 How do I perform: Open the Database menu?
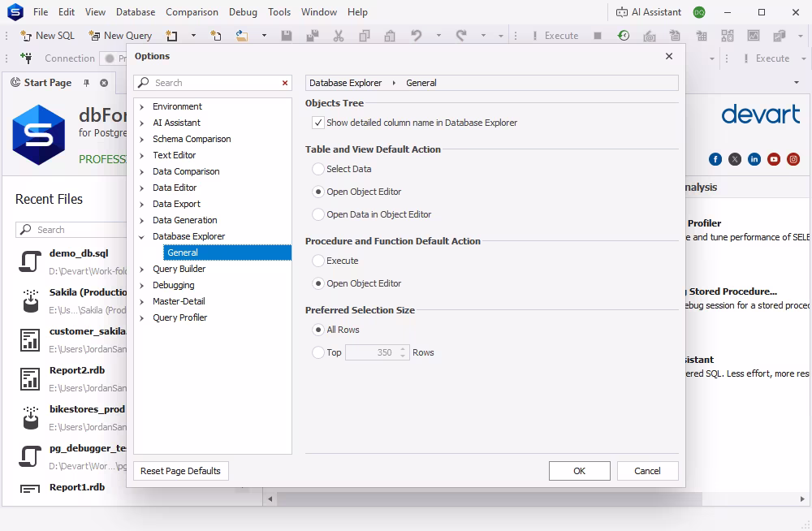[136, 12]
